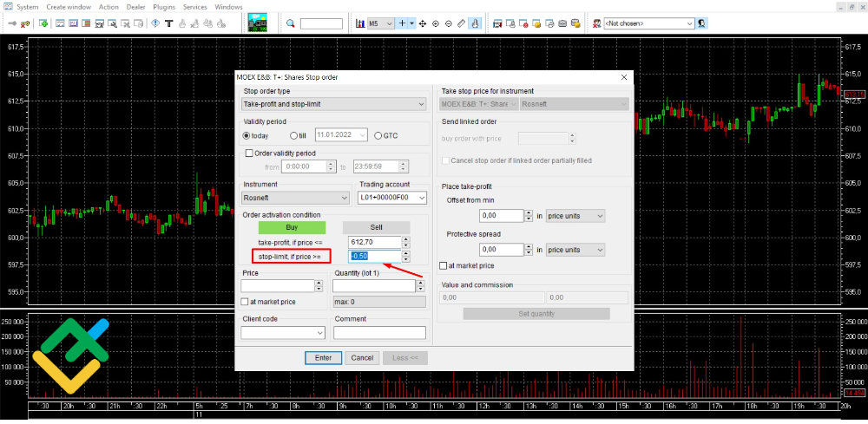Open the System menu
The width and height of the screenshot is (868, 424).
point(28,7)
